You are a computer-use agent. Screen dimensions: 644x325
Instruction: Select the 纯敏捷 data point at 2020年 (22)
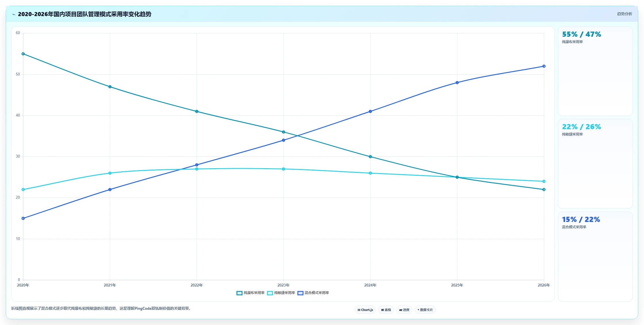pyautogui.click(x=23, y=189)
